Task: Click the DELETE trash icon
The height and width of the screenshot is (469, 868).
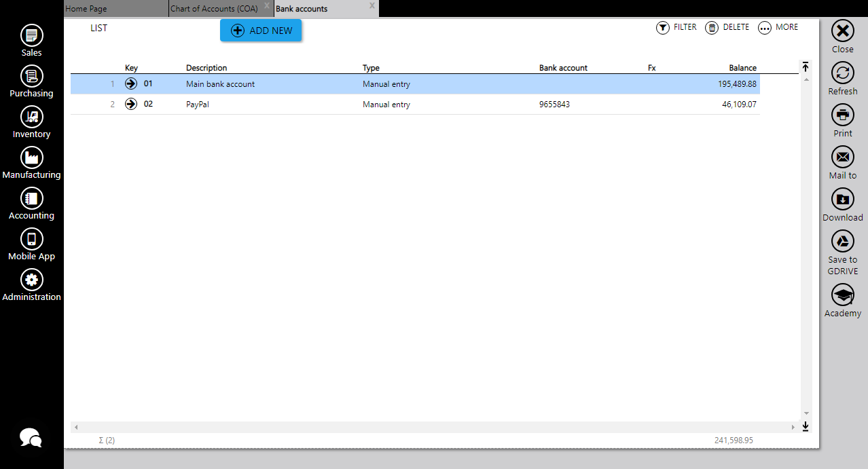Action: (712, 28)
